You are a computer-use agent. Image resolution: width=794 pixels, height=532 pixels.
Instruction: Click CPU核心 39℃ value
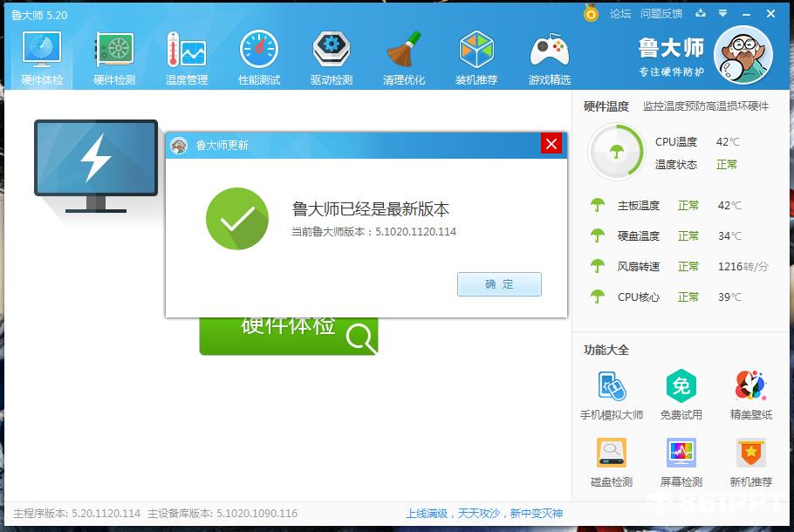tap(729, 297)
